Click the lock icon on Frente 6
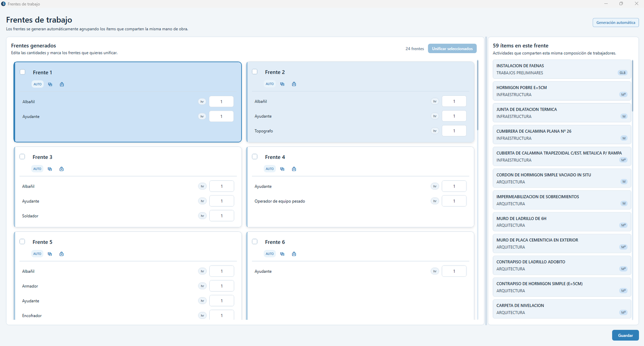 (294, 254)
